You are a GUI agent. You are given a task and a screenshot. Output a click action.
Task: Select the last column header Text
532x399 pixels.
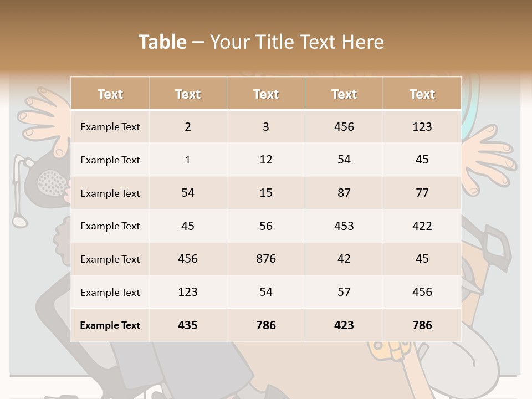coord(422,94)
